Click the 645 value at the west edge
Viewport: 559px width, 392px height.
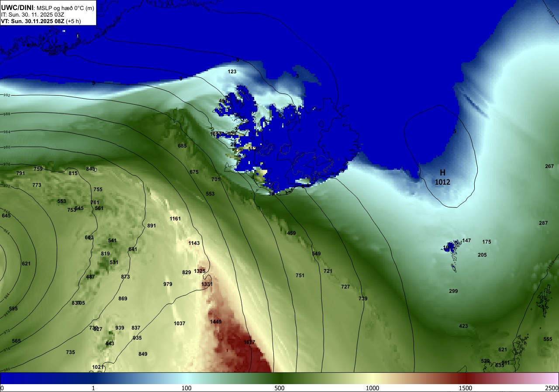pos(6,216)
